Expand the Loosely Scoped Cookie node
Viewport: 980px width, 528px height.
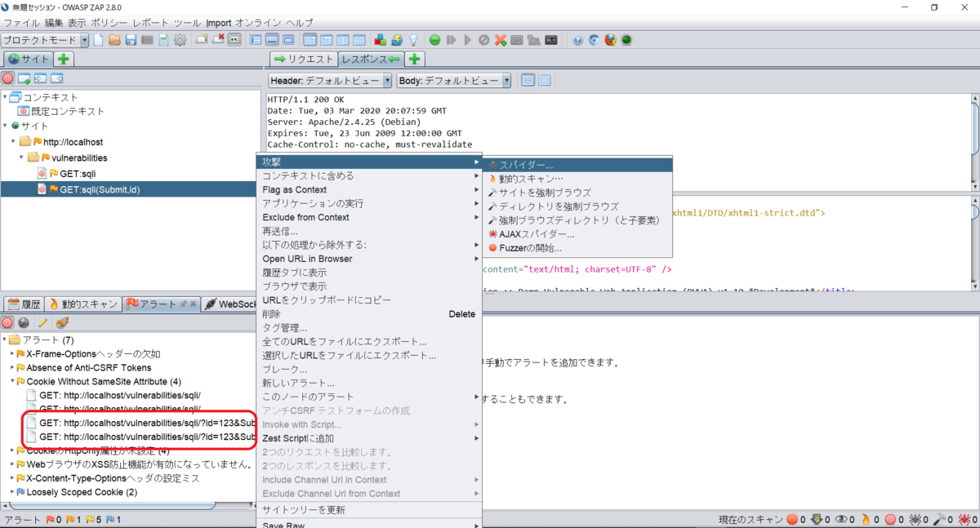[x=12, y=493]
